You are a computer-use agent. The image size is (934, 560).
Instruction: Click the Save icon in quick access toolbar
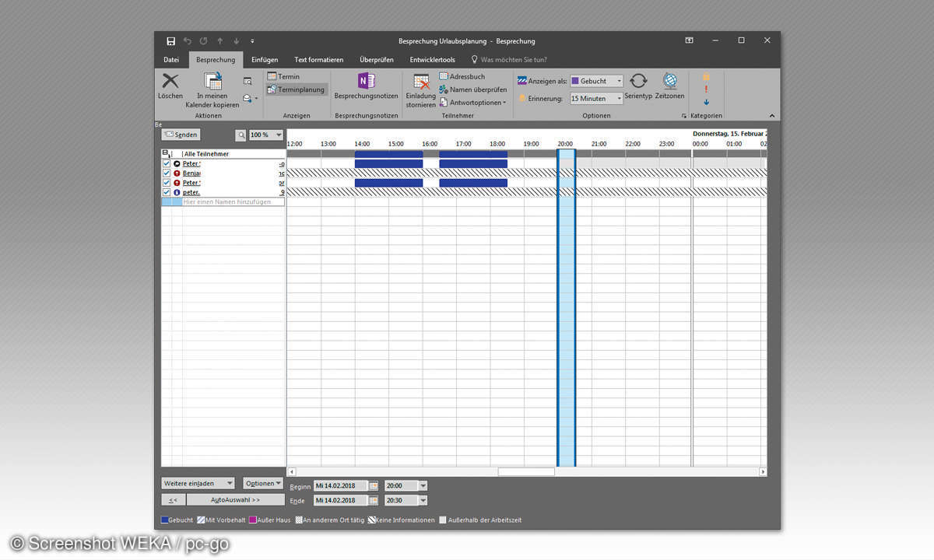171,41
